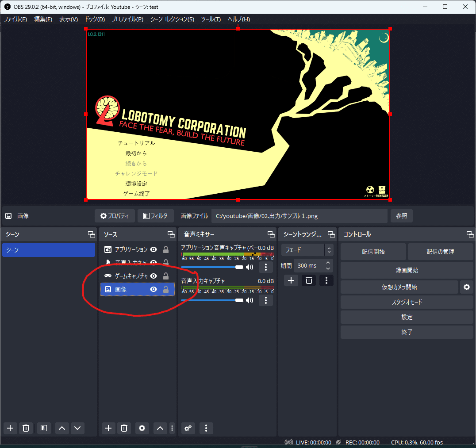Remove transition with trash icon
Screen dimensions: 476x448
tap(309, 280)
